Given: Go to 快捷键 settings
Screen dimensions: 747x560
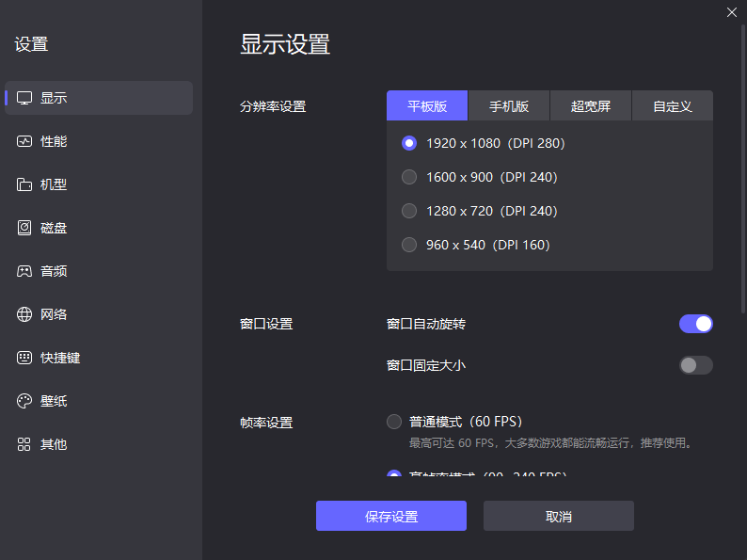Looking at the screenshot, I should (99, 358).
